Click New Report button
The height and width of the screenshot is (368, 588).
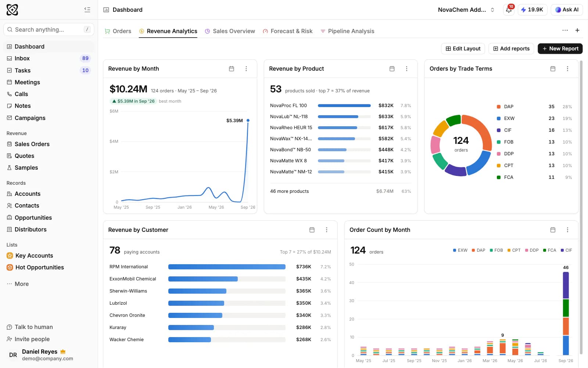pos(560,49)
